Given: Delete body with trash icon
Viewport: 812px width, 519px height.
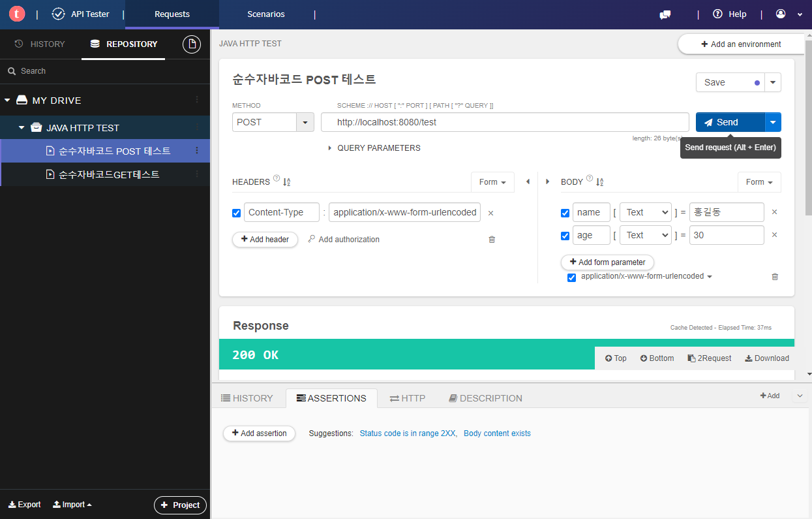Looking at the screenshot, I should [x=775, y=277].
